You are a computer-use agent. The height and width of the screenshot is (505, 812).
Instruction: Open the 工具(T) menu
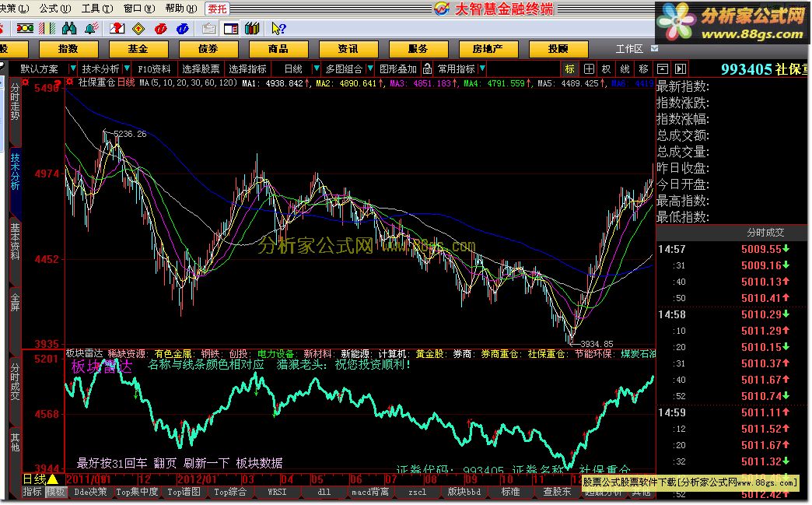tap(97, 9)
